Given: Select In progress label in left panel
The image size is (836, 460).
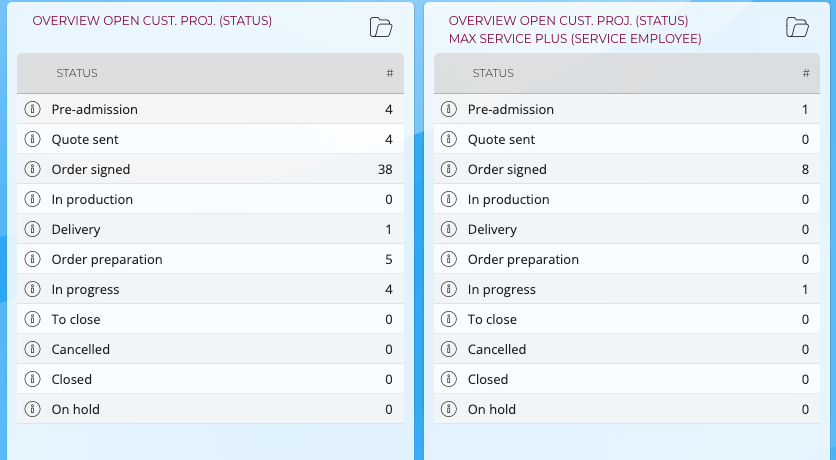Looking at the screenshot, I should point(85,289).
